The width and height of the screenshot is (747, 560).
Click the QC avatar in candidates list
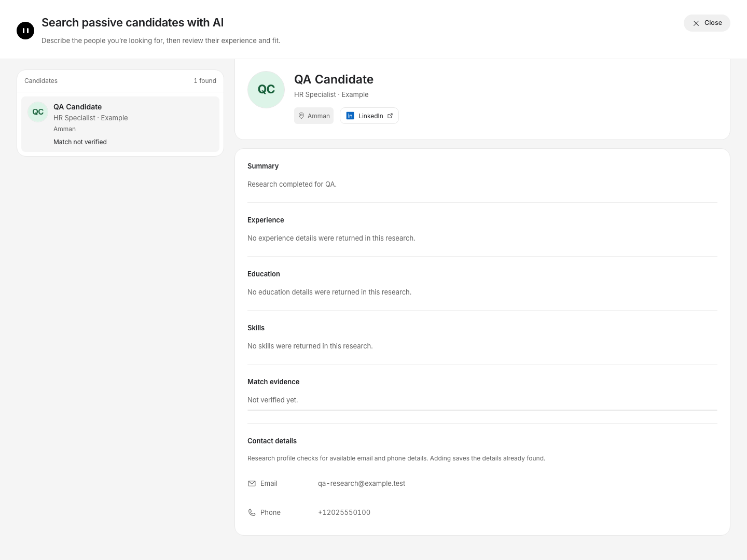coord(38,112)
